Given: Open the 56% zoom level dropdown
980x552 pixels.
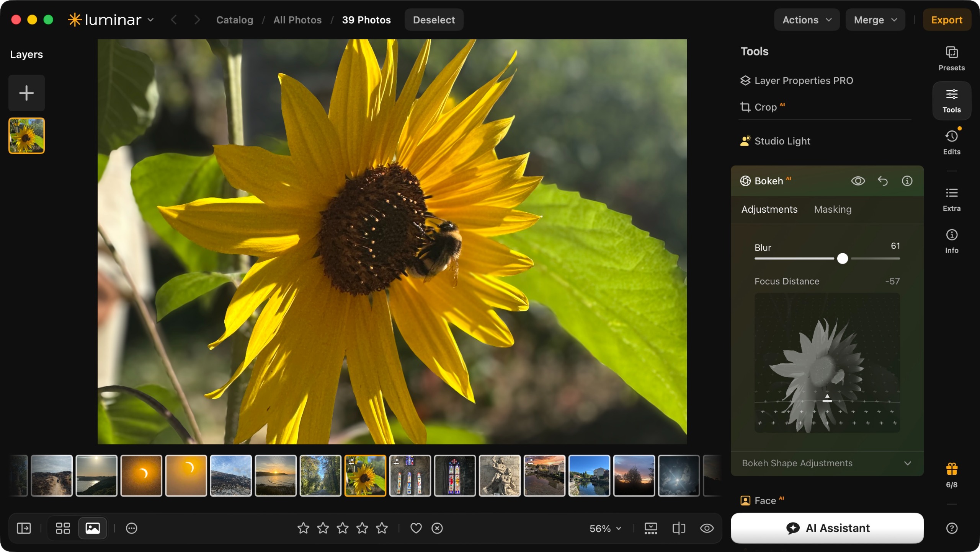Looking at the screenshot, I should pos(605,529).
